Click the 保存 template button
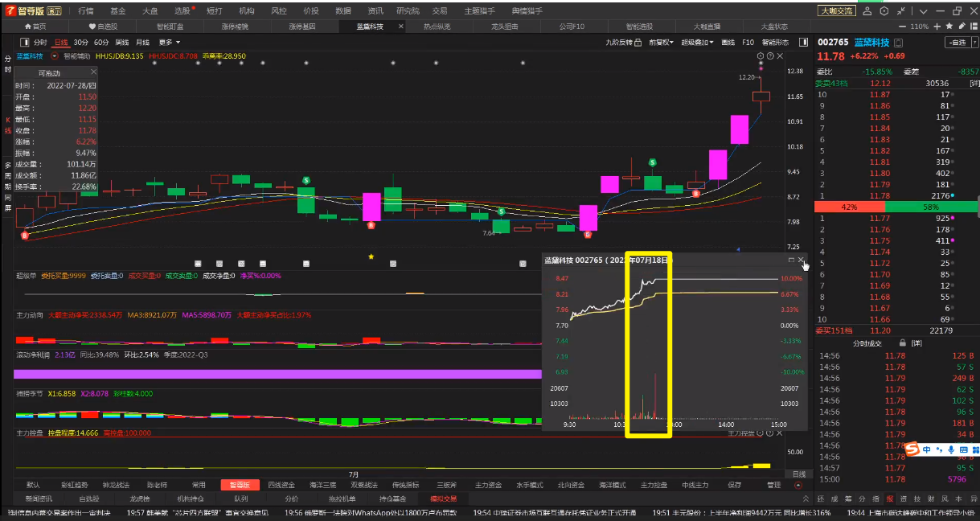This screenshot has height=521, width=980. click(734, 485)
